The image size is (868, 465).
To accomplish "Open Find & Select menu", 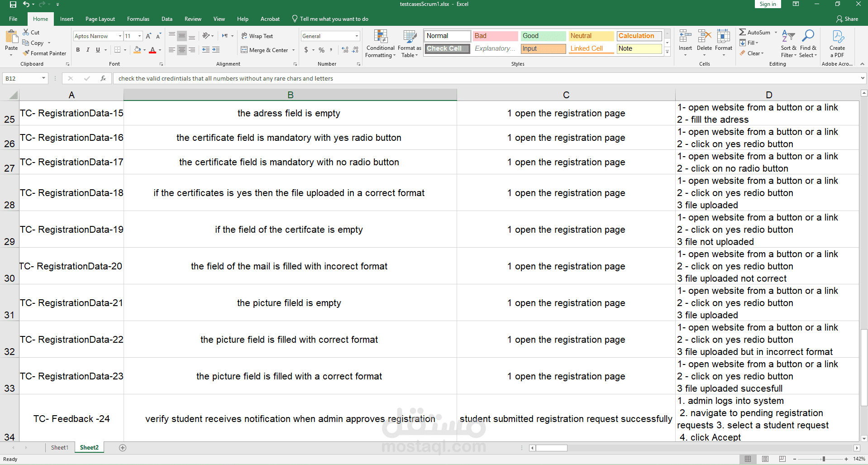I will point(808,44).
